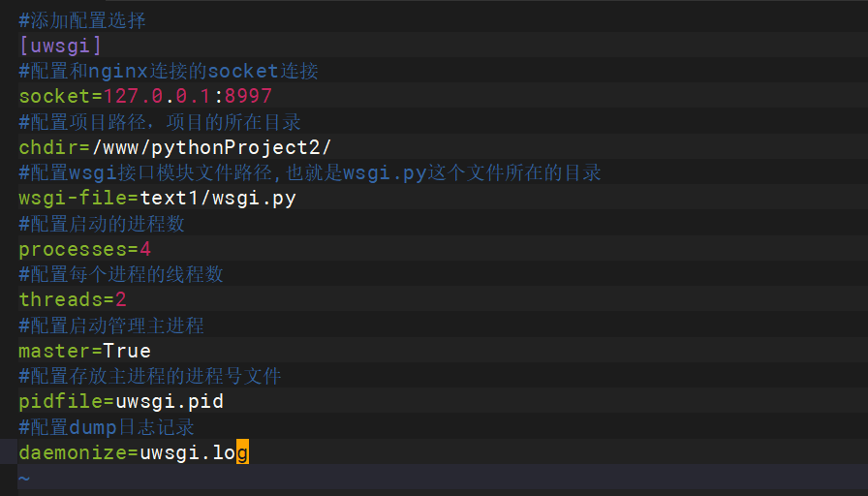Click the highlighted cursor in uwsgi.log
Screen dimensions: 868x496
point(242,452)
